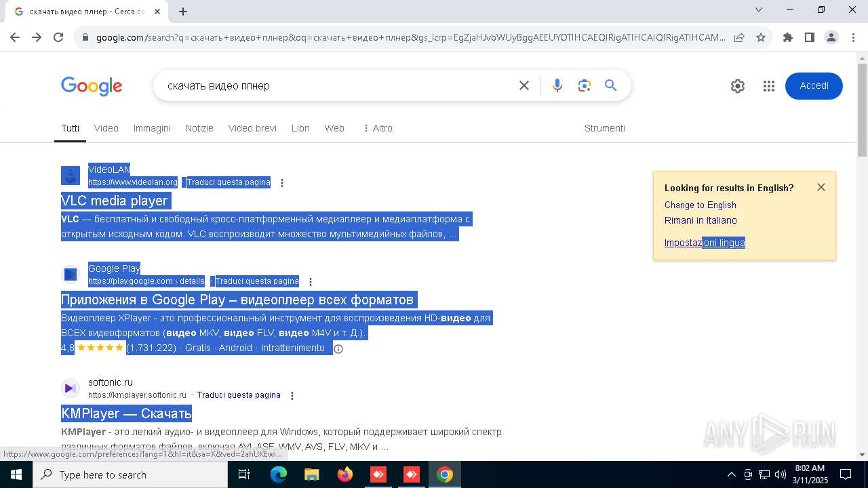Close the Google search tab

[157, 12]
